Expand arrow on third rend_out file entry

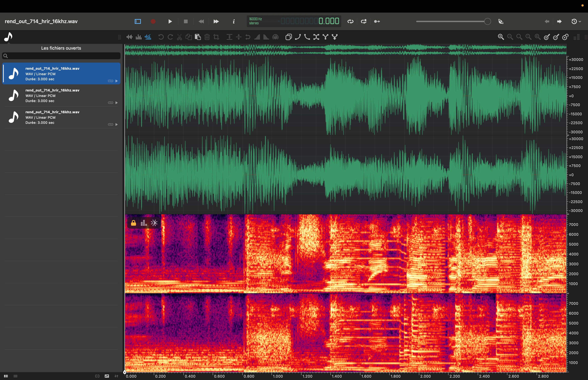coord(117,124)
